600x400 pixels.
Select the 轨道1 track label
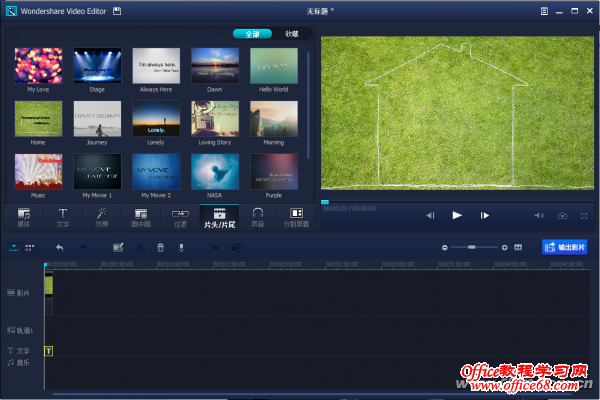(20, 330)
